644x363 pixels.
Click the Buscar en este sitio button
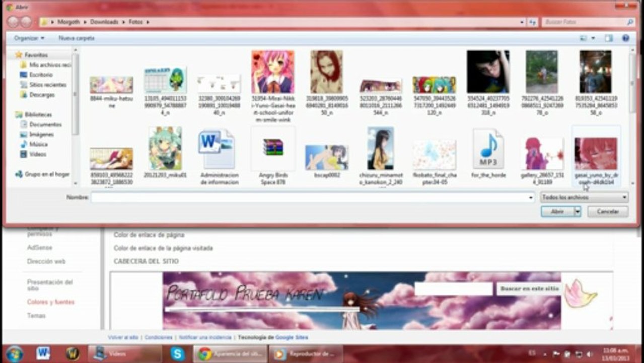(x=529, y=288)
